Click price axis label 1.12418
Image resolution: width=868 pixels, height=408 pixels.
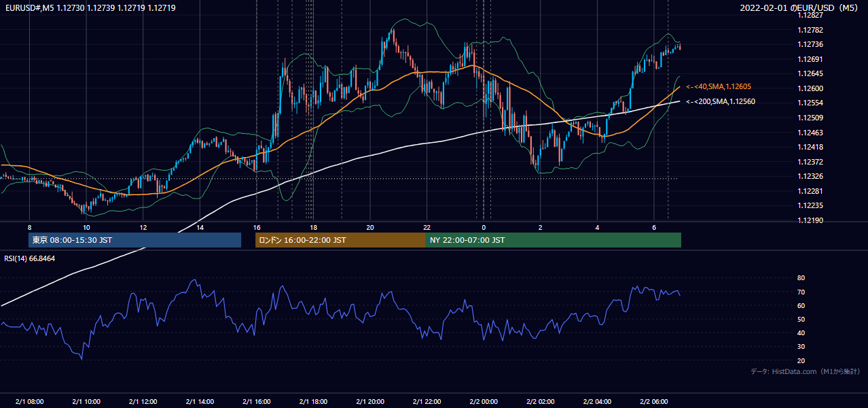tap(811, 147)
